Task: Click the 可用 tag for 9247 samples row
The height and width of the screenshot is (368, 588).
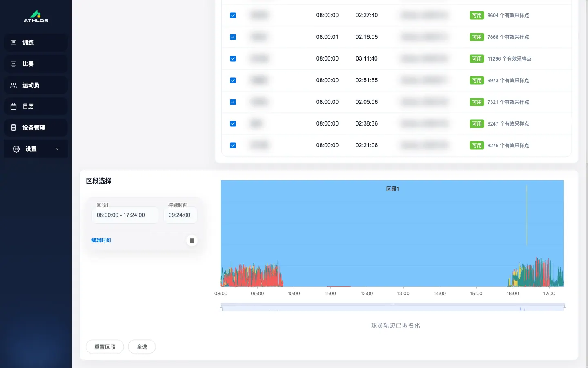Action: 477,123
